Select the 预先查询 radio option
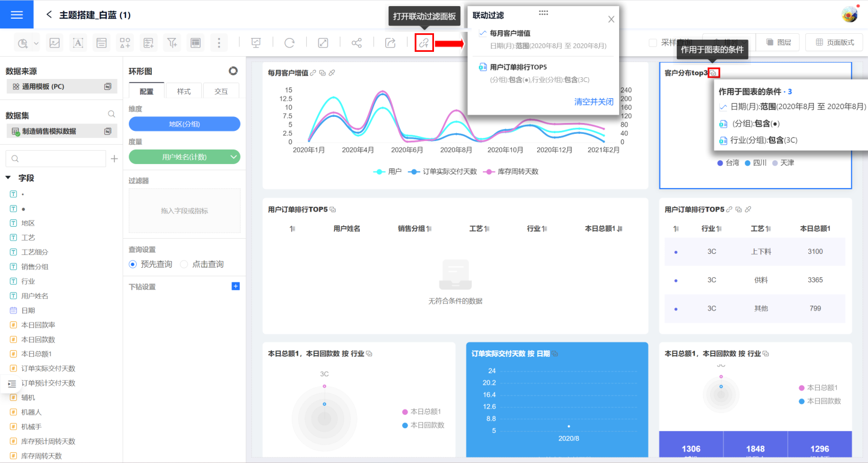 coord(133,264)
